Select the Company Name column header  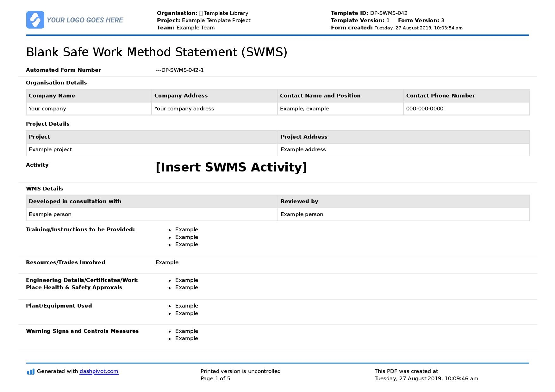pyautogui.click(x=52, y=96)
